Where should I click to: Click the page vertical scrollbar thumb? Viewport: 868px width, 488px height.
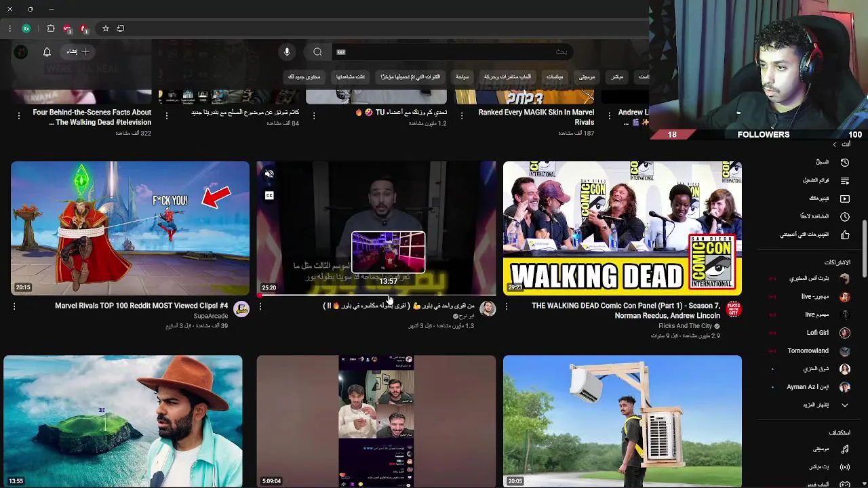pyautogui.click(x=864, y=248)
